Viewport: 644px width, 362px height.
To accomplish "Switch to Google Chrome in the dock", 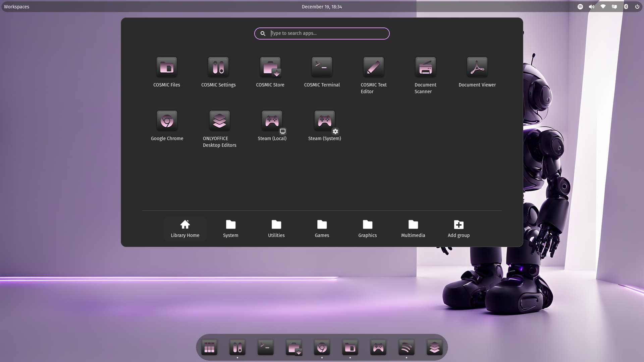I will coord(322,348).
